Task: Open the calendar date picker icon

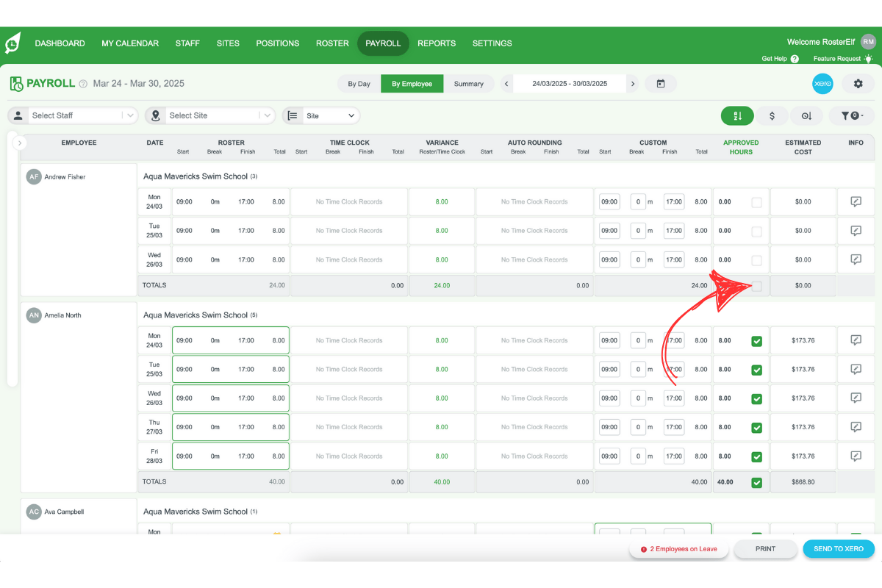Action: pos(661,84)
